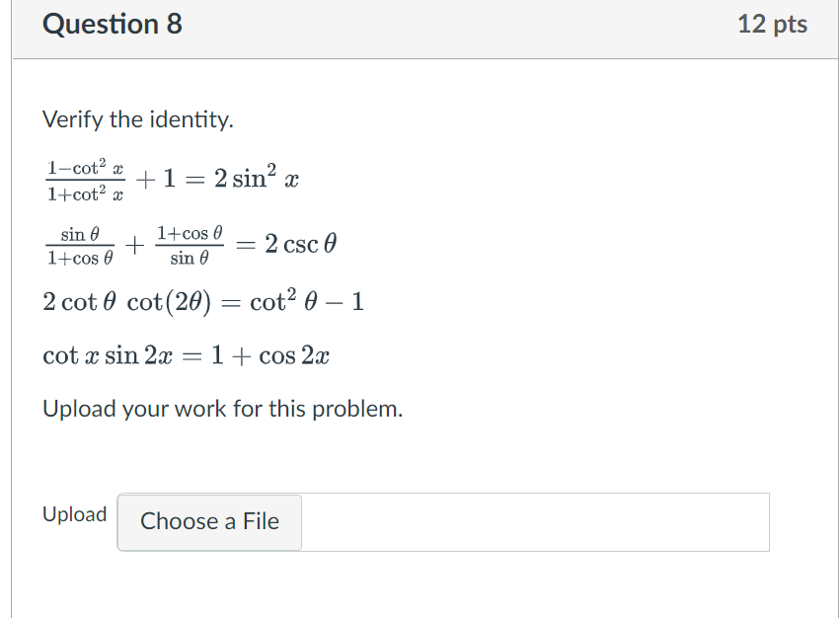Click the Upload label next to the file chooser

pos(74,514)
